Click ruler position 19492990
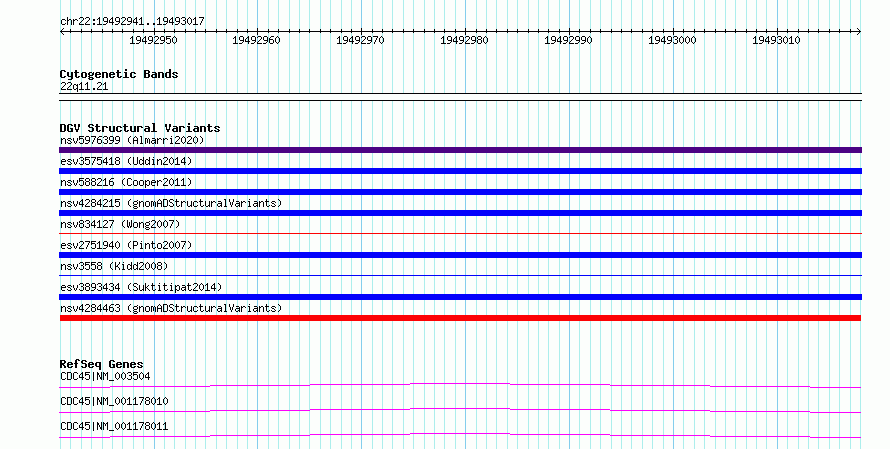 click(568, 40)
